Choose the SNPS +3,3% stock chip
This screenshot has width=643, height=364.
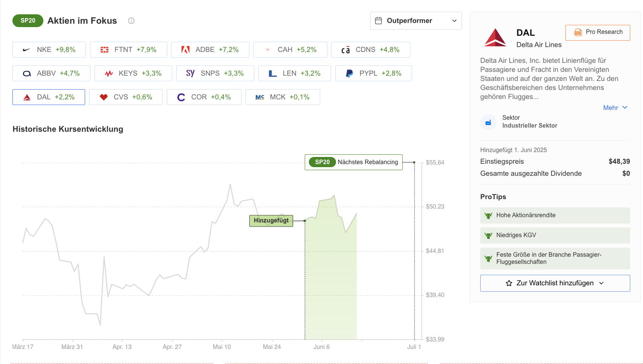tap(215, 73)
